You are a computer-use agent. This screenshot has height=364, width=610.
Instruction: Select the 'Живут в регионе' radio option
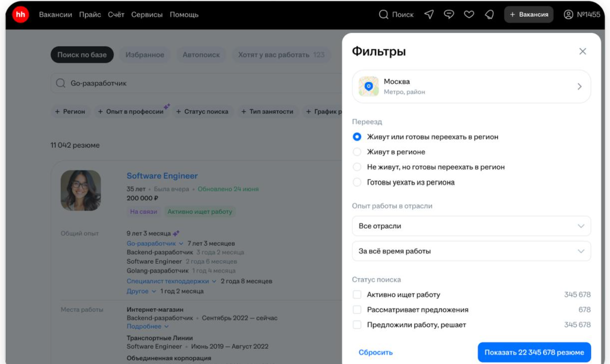(x=357, y=151)
